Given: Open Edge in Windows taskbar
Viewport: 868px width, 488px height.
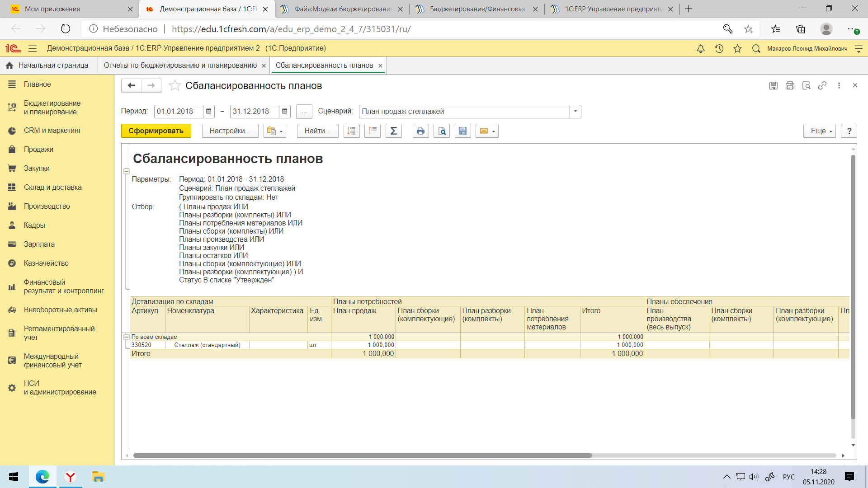Looking at the screenshot, I should [42, 477].
